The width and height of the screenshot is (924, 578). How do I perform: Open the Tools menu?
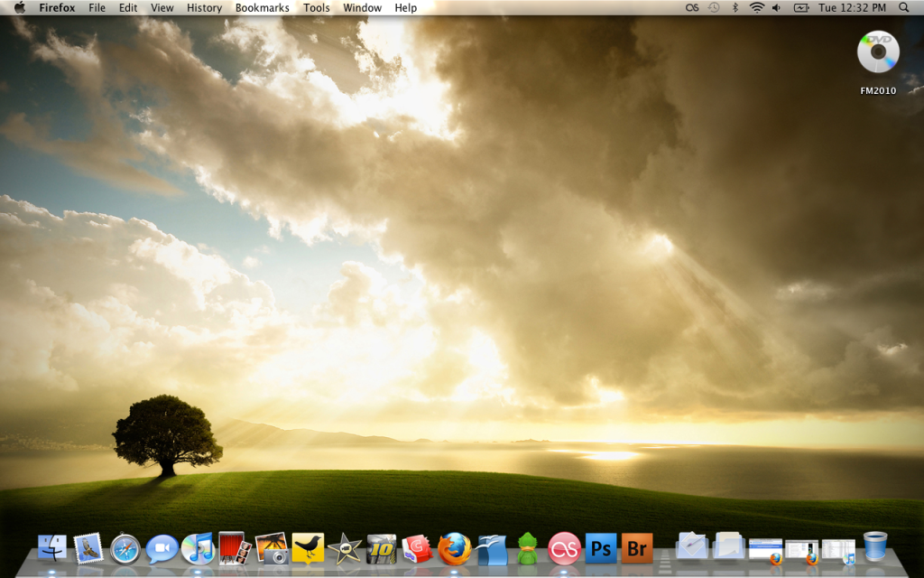(317, 7)
